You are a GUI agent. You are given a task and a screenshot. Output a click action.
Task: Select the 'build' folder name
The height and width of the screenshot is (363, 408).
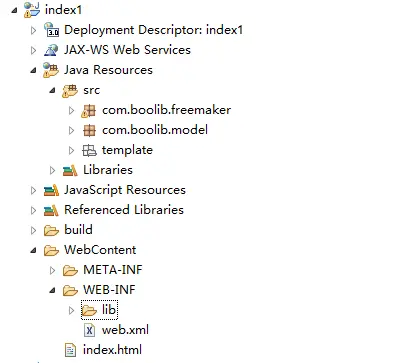point(78,230)
